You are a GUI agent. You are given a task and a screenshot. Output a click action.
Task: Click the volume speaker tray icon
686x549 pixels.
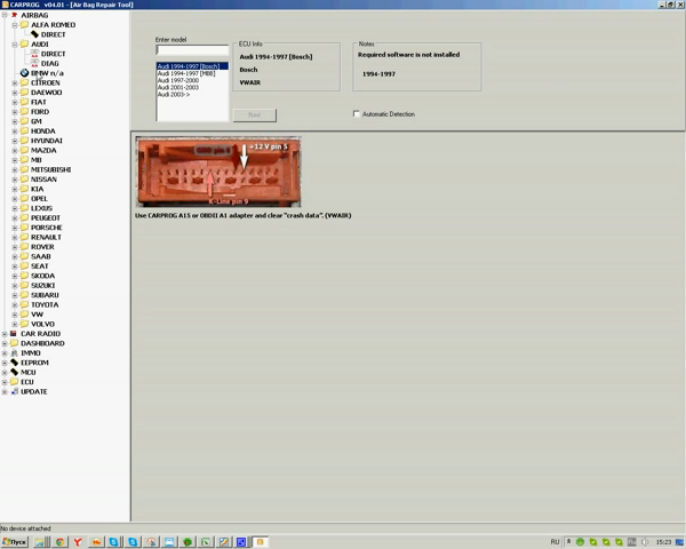coord(644,542)
